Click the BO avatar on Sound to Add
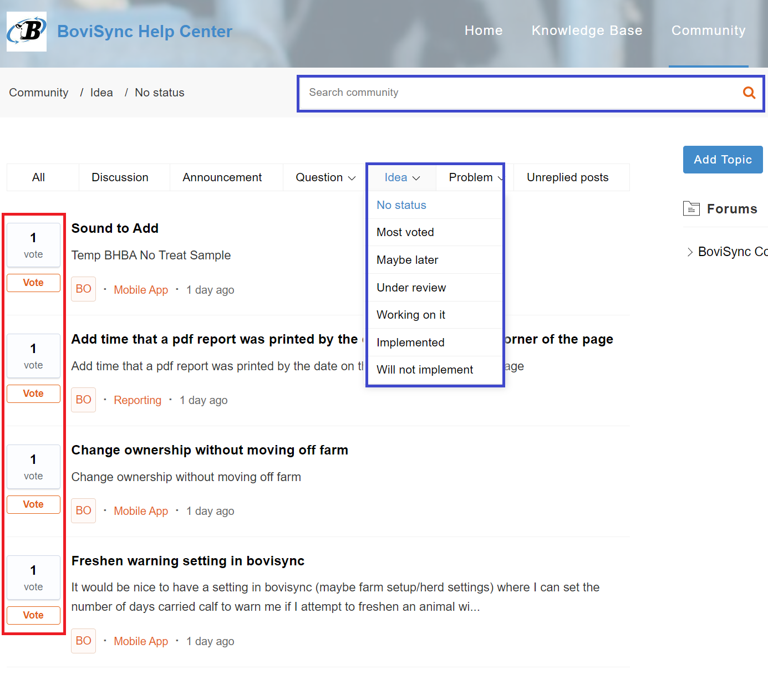Screen dimensions: 768x700 coord(84,289)
